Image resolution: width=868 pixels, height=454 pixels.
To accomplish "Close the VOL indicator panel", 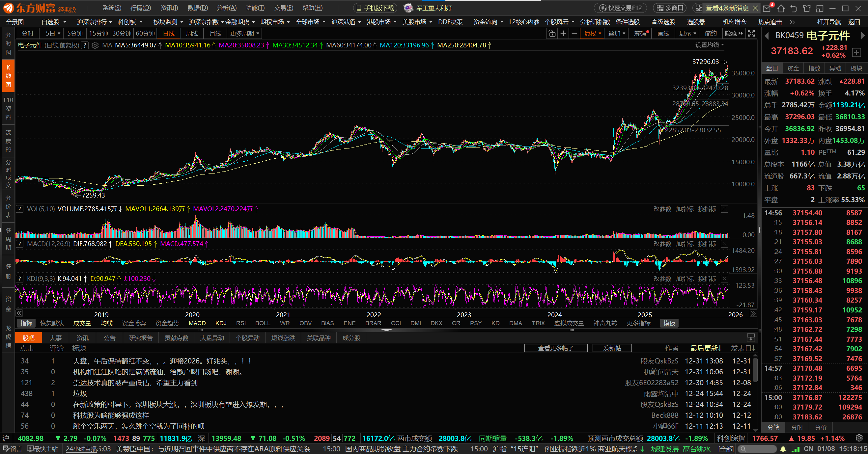I will (x=724, y=209).
